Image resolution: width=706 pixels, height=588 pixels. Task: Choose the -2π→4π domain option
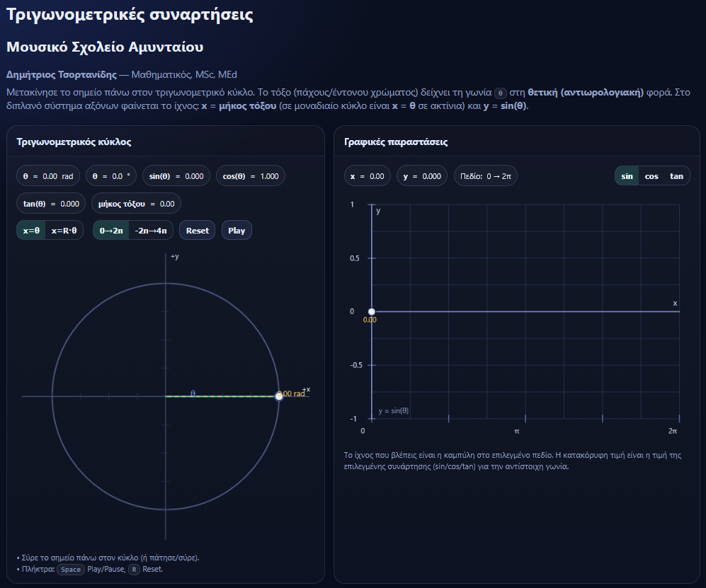tap(151, 231)
